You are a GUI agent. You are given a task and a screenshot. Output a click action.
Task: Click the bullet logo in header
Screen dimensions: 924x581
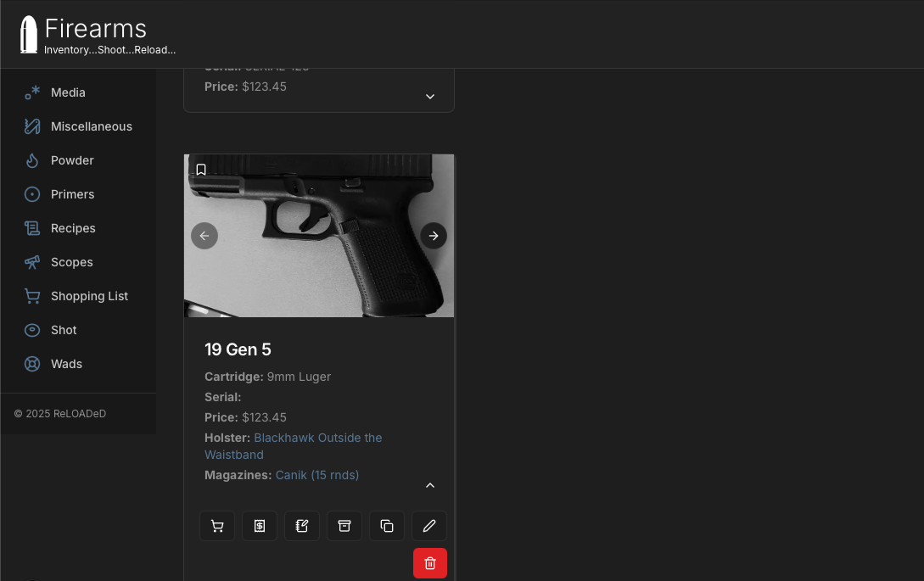pos(28,34)
